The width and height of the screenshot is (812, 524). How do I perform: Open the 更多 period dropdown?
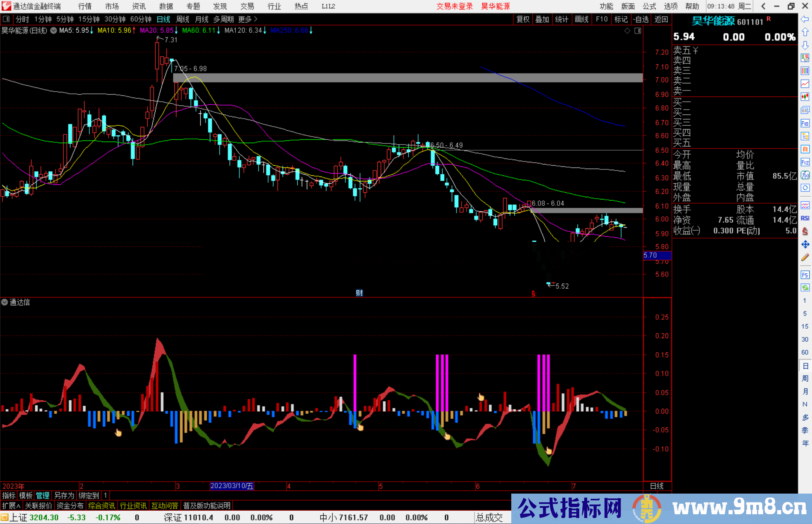coord(245,19)
